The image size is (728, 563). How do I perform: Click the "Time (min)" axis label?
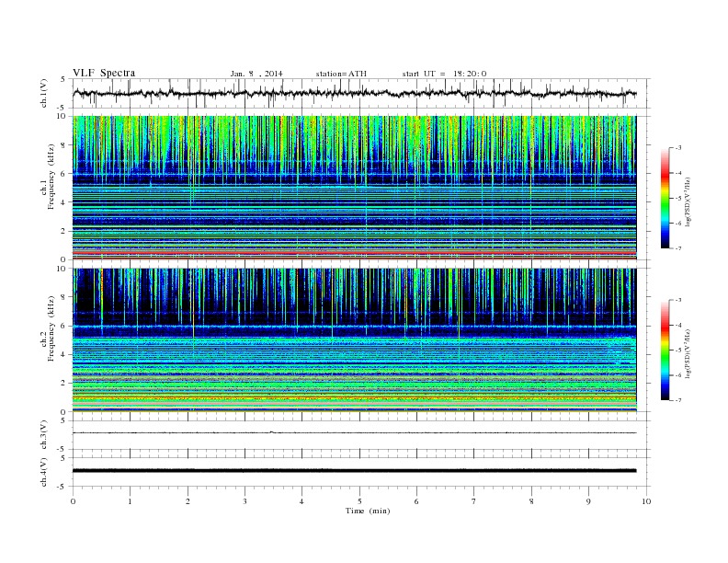click(368, 511)
